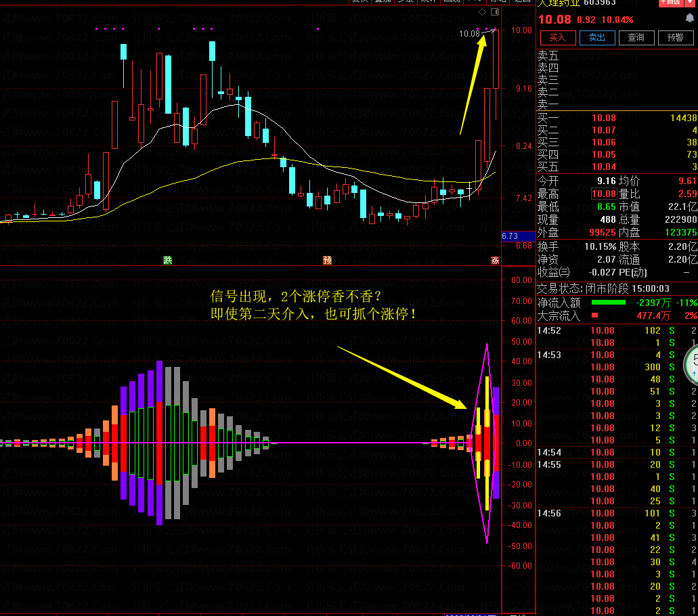Click the 14:55 tick timestamp
The image size is (698, 616).
coord(549,464)
